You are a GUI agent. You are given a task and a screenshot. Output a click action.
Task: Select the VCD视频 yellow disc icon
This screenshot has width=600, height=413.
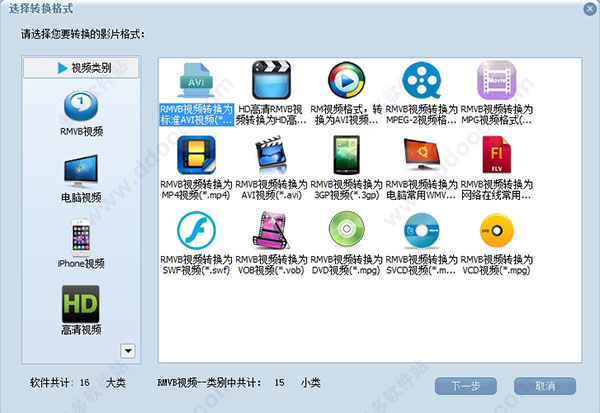pyautogui.click(x=497, y=231)
